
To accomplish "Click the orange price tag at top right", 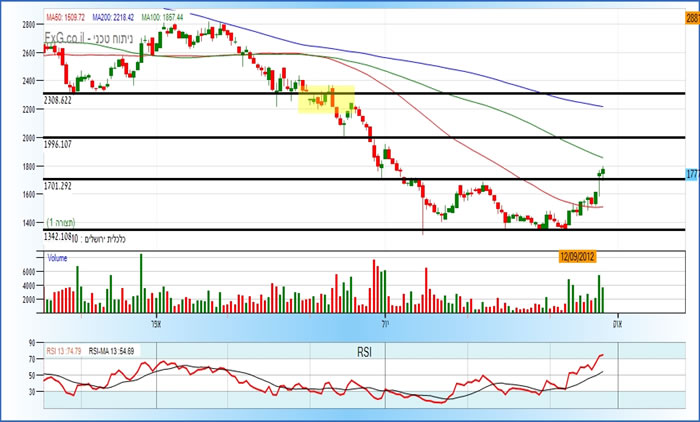I will point(691,20).
